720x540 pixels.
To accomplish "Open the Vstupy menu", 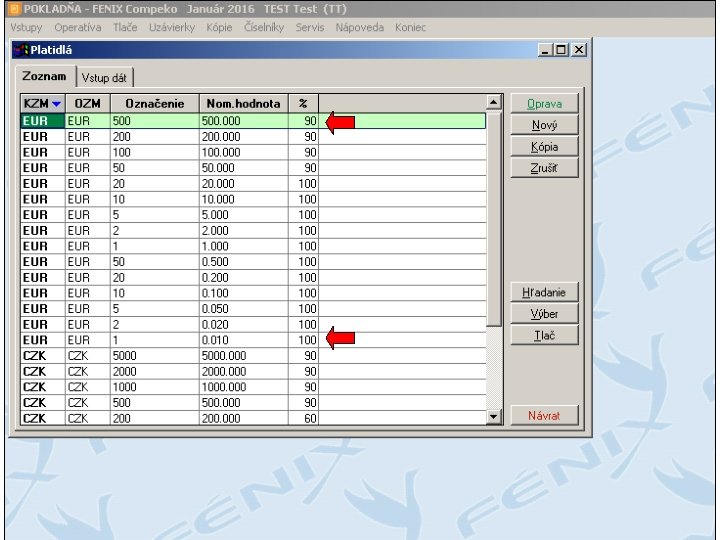I will click(x=26, y=28).
